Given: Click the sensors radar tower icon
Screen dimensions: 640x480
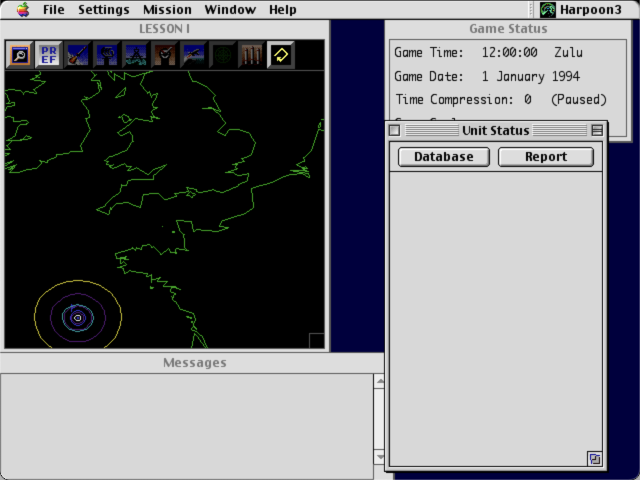Looking at the screenshot, I should click(107, 55).
